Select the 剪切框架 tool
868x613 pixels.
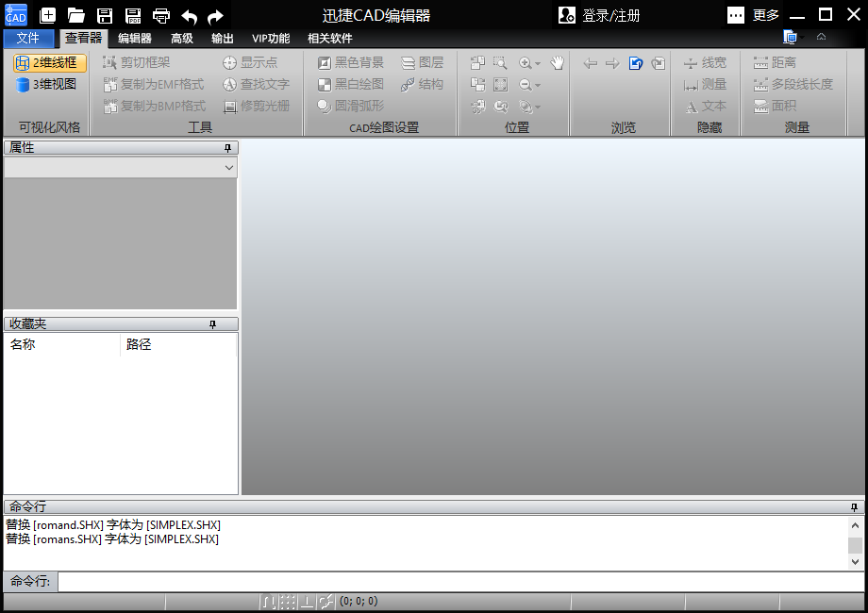136,62
